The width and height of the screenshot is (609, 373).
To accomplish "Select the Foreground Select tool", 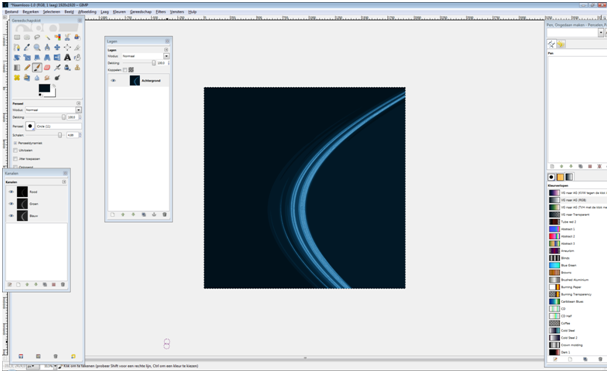I will (x=77, y=37).
